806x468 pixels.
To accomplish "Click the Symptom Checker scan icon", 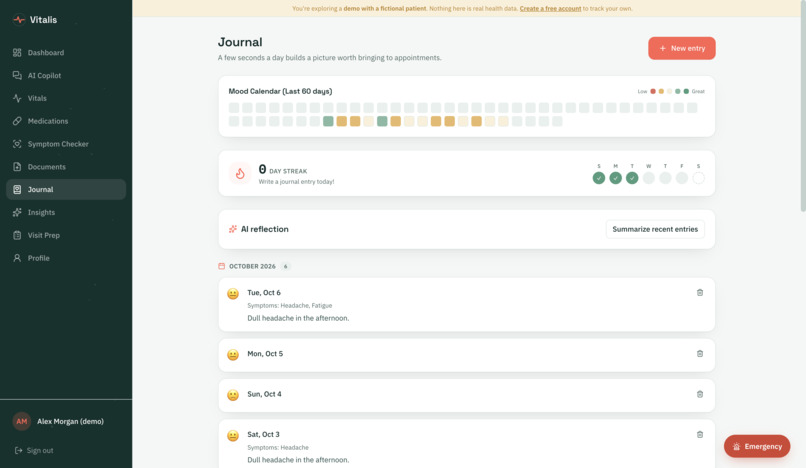I will [17, 143].
